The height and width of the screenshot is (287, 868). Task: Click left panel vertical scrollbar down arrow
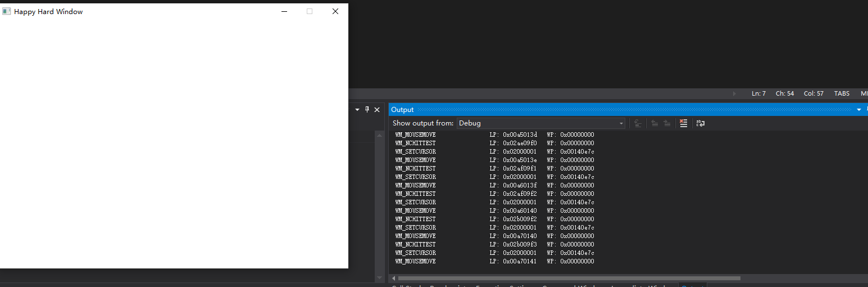pos(379,277)
